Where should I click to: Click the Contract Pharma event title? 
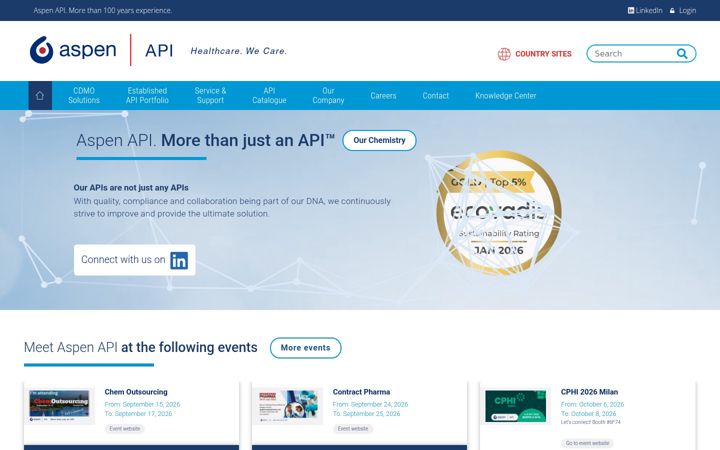pos(361,392)
